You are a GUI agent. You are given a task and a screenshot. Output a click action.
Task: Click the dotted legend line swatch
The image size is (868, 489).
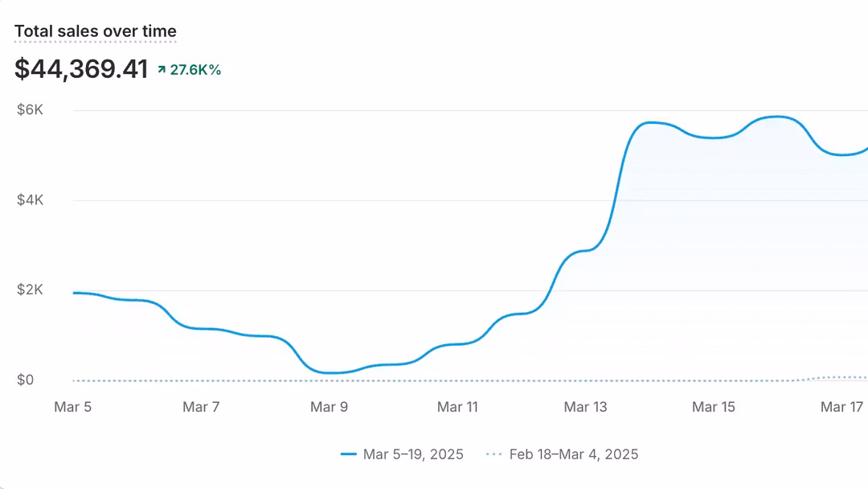[x=494, y=454]
